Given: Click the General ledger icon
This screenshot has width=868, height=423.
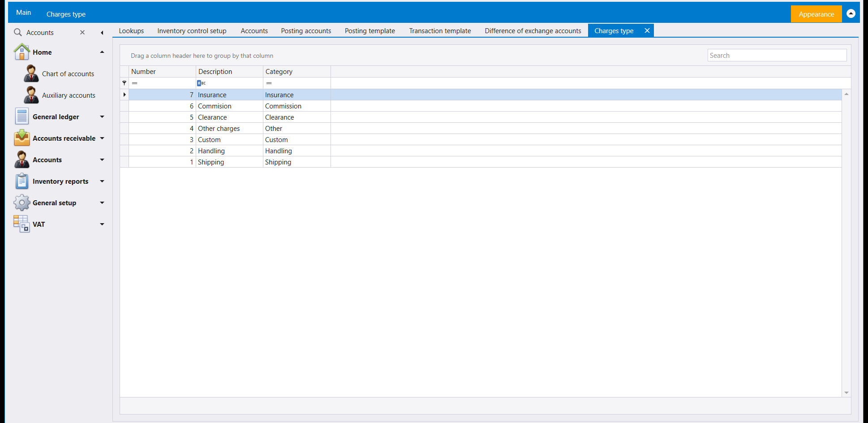Looking at the screenshot, I should [x=21, y=117].
